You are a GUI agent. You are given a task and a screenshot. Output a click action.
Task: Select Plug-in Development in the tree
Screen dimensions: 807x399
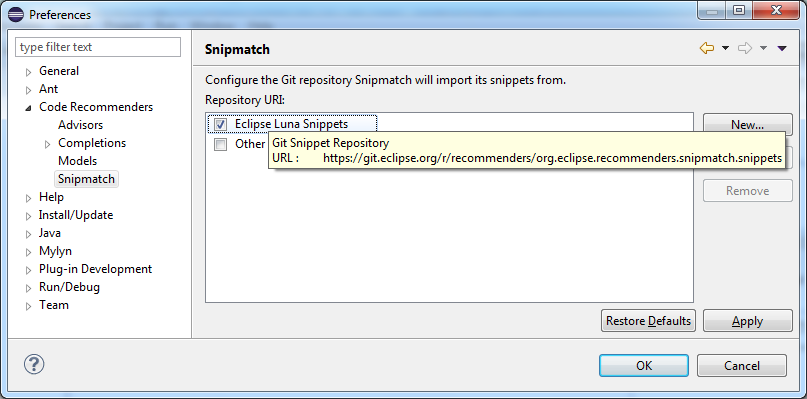click(x=95, y=269)
